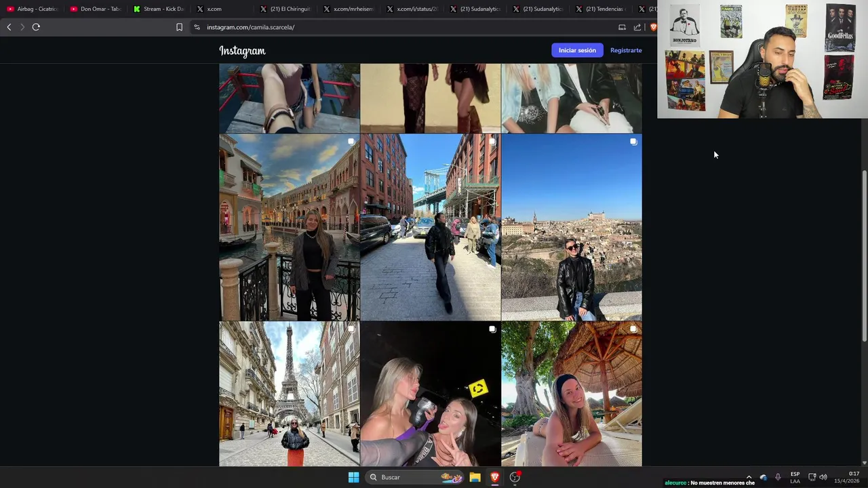Open the beach palapa headband photo post
Image resolution: width=868 pixels, height=488 pixels.
click(x=572, y=394)
